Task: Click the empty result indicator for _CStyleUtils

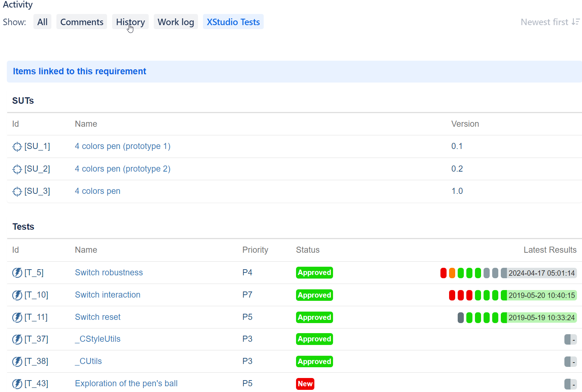Action: (x=571, y=339)
